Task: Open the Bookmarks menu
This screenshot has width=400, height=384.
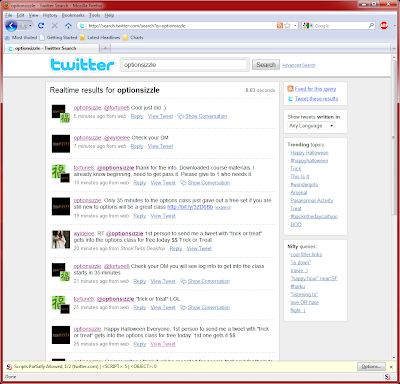Action: point(73,15)
